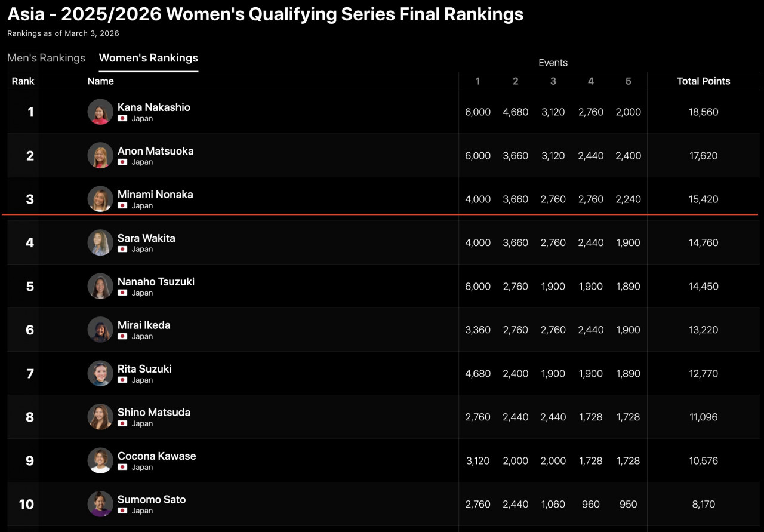Image resolution: width=764 pixels, height=532 pixels.
Task: Open Cocona Kawase's athlete name link
Action: tap(156, 456)
